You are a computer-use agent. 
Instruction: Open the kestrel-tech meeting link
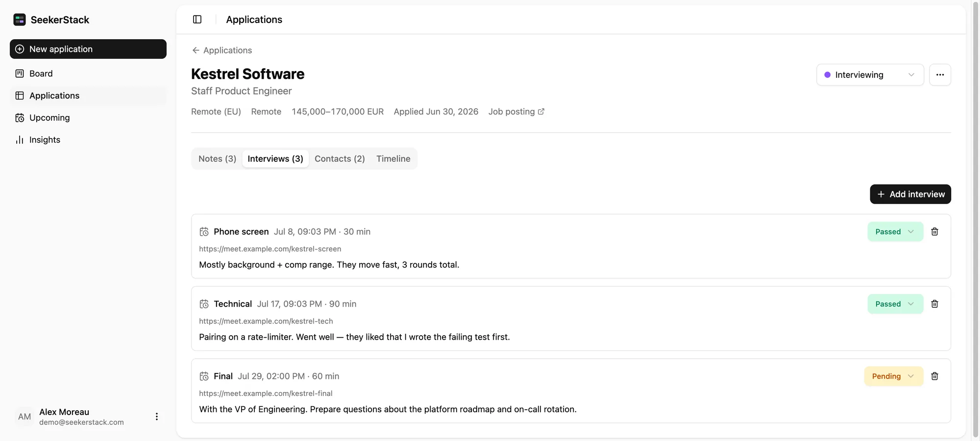[x=266, y=321]
